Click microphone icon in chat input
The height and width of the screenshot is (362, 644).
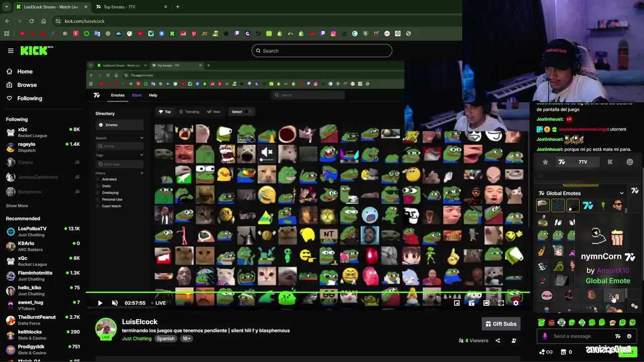point(545,336)
